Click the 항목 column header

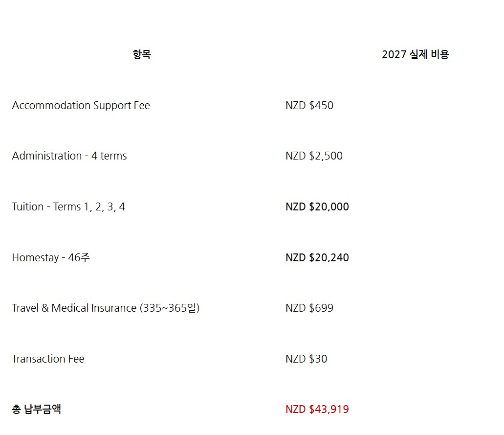pos(142,54)
